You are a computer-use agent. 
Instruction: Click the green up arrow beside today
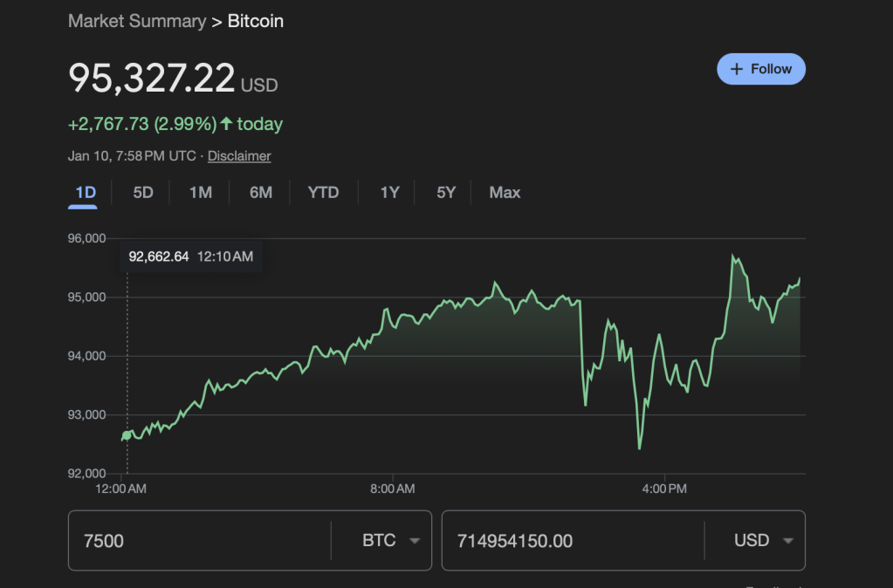tap(227, 124)
